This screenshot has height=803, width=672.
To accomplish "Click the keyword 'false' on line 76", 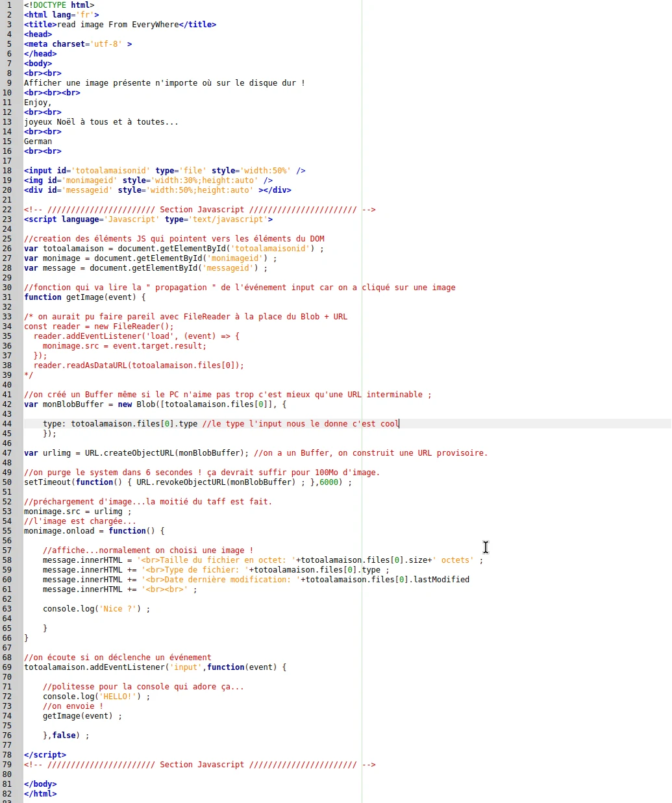I will tap(64, 735).
